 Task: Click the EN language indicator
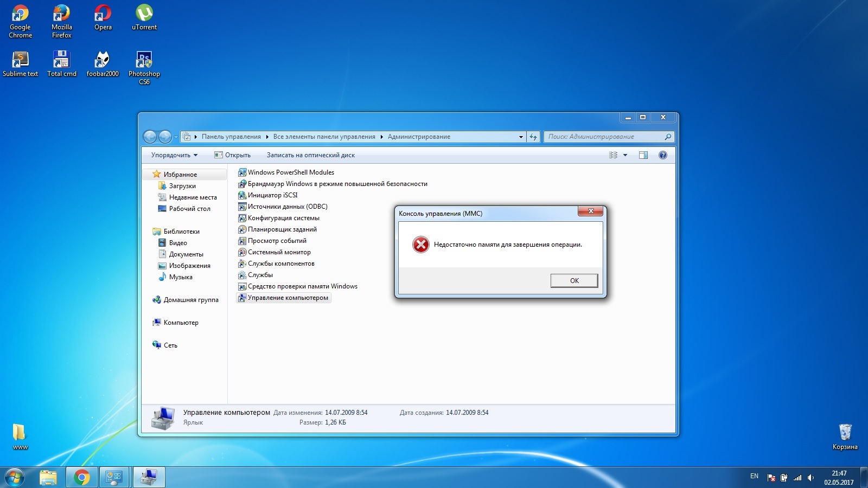pyautogui.click(x=754, y=476)
